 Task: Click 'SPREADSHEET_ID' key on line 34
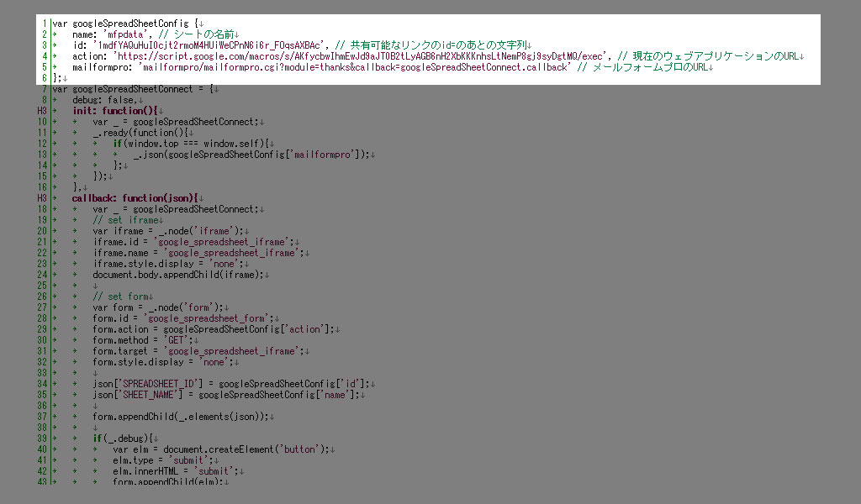[155, 384]
